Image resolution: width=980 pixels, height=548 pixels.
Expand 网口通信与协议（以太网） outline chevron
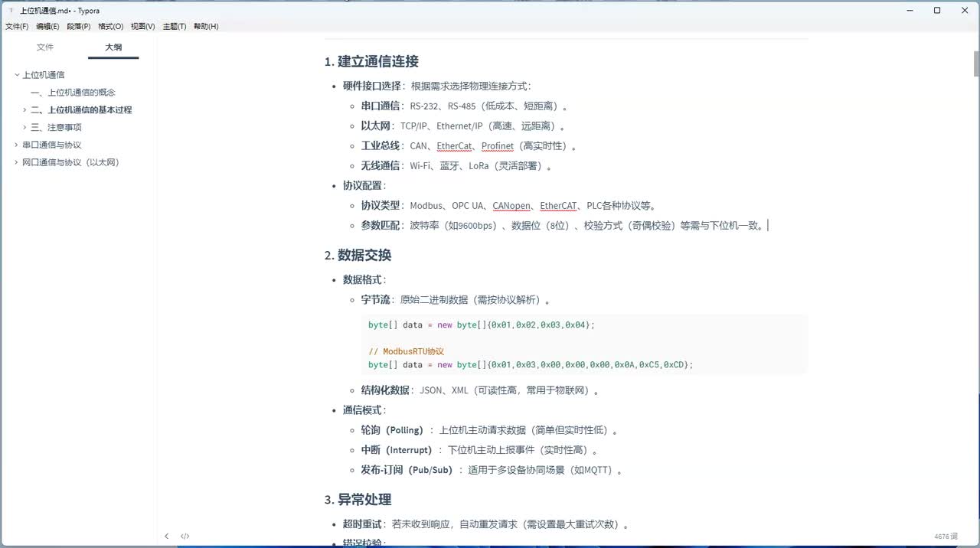[17, 163]
